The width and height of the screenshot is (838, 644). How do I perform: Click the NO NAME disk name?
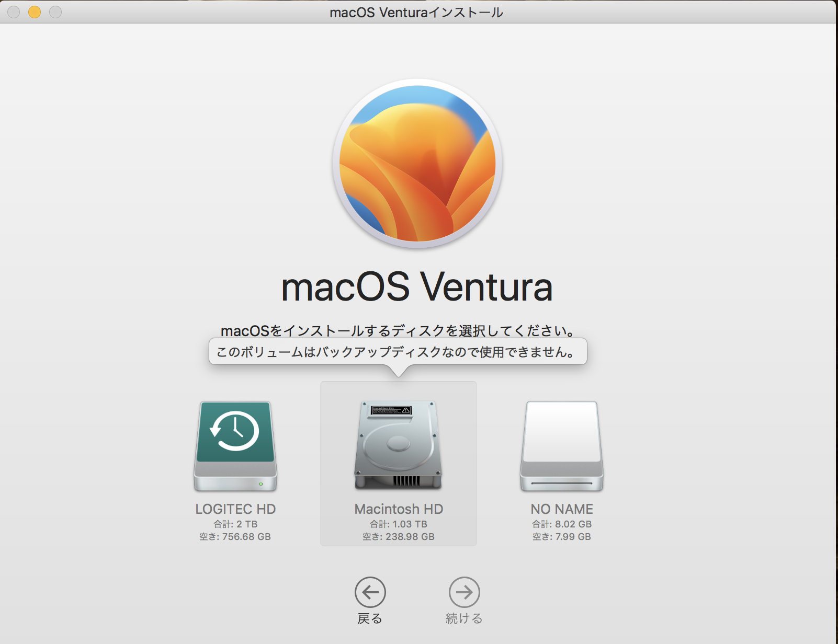coord(562,509)
